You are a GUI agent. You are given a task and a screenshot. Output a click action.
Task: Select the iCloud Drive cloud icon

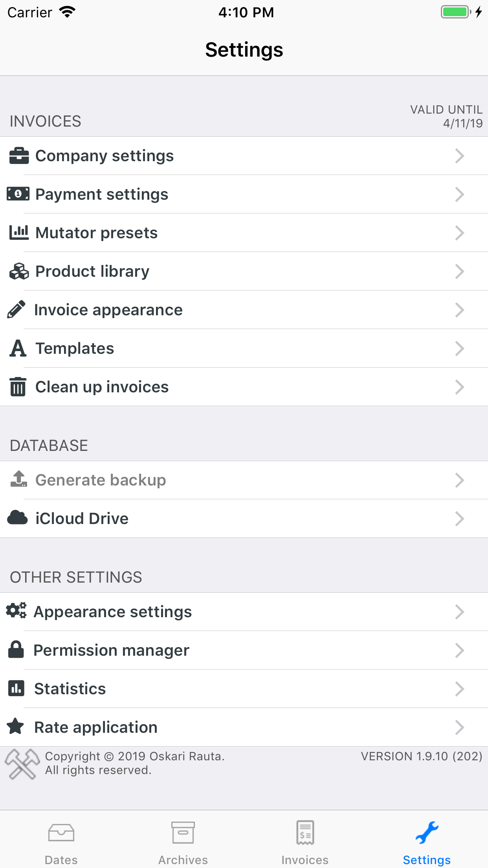pyautogui.click(x=18, y=518)
